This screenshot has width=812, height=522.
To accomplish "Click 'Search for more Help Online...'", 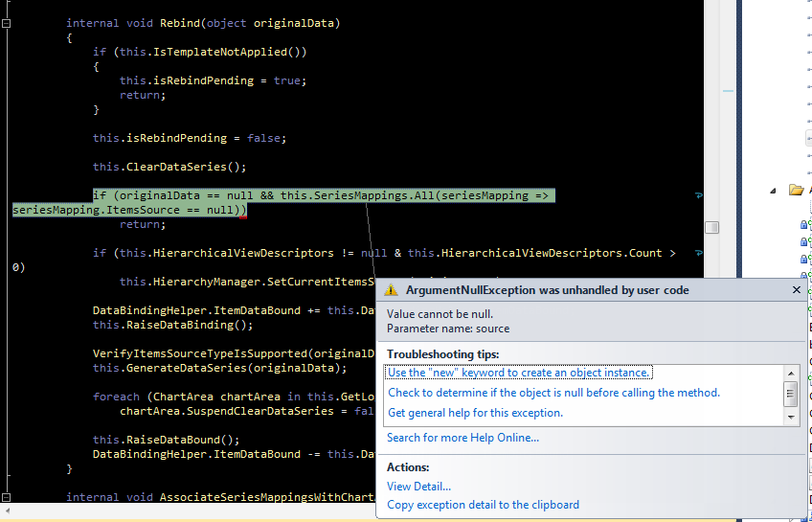I will 462,438.
